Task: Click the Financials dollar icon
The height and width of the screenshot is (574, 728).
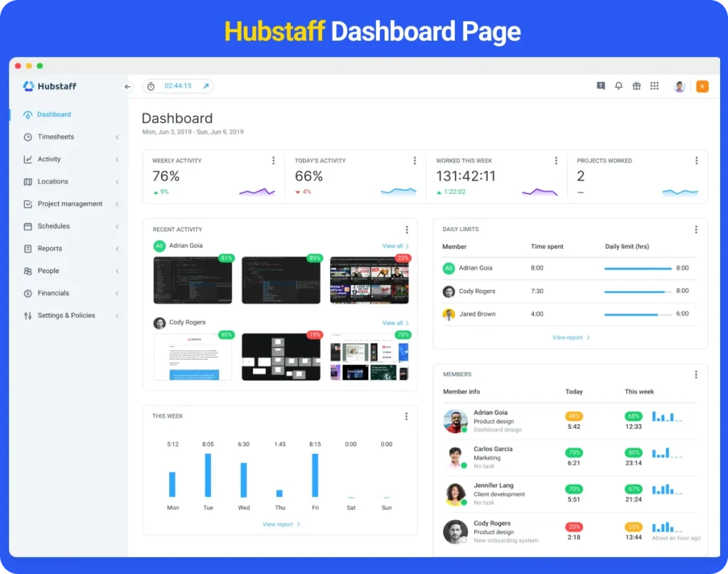Action: pos(28,293)
